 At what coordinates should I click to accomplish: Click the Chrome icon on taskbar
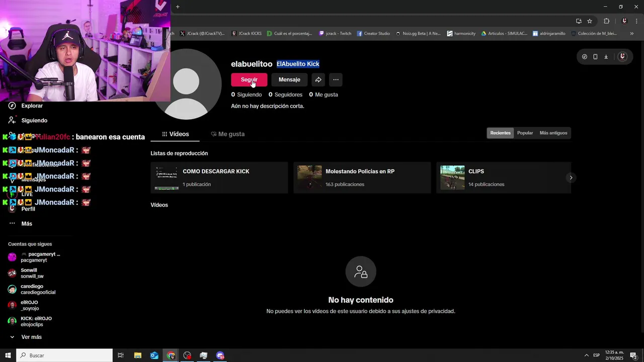171,355
